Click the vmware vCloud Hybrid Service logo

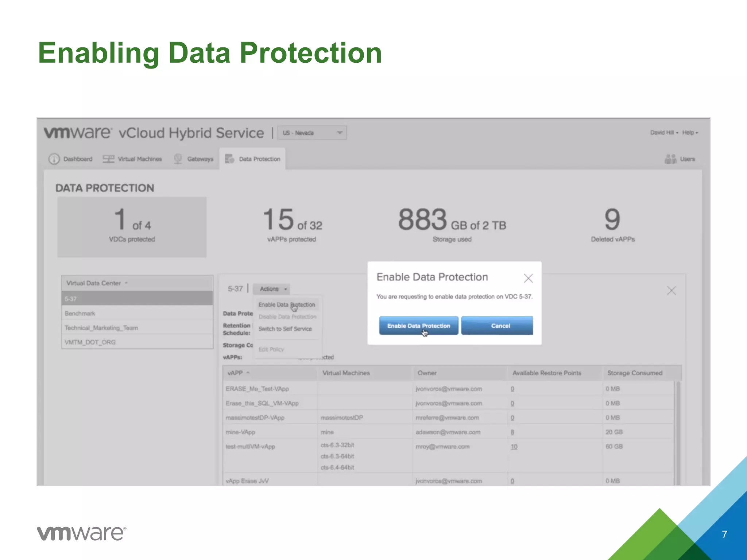[154, 133]
